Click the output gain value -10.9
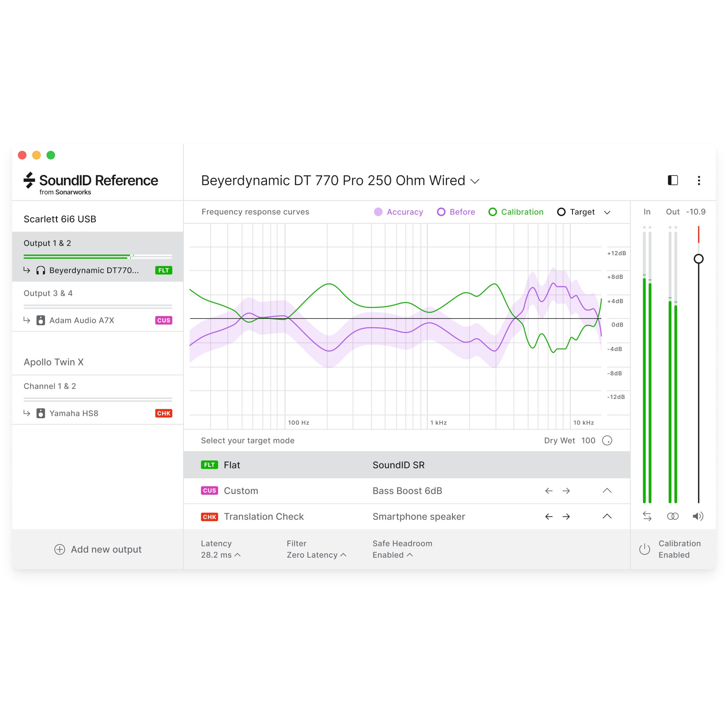Screen dimensions: 728x728 click(x=696, y=212)
